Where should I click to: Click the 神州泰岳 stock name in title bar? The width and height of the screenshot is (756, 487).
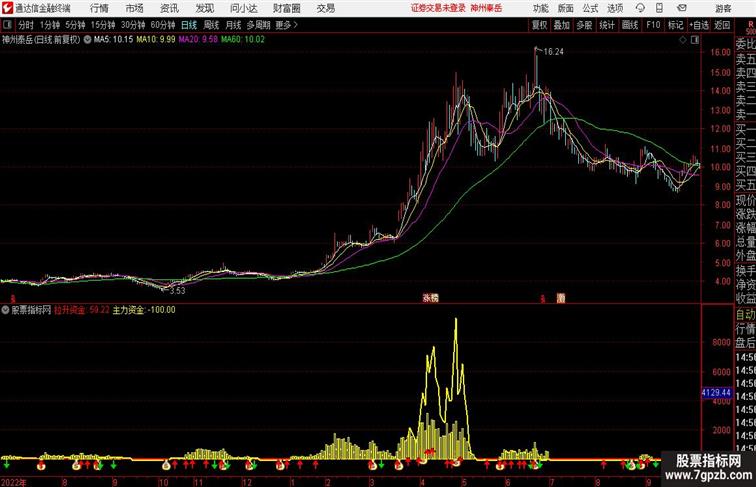486,8
